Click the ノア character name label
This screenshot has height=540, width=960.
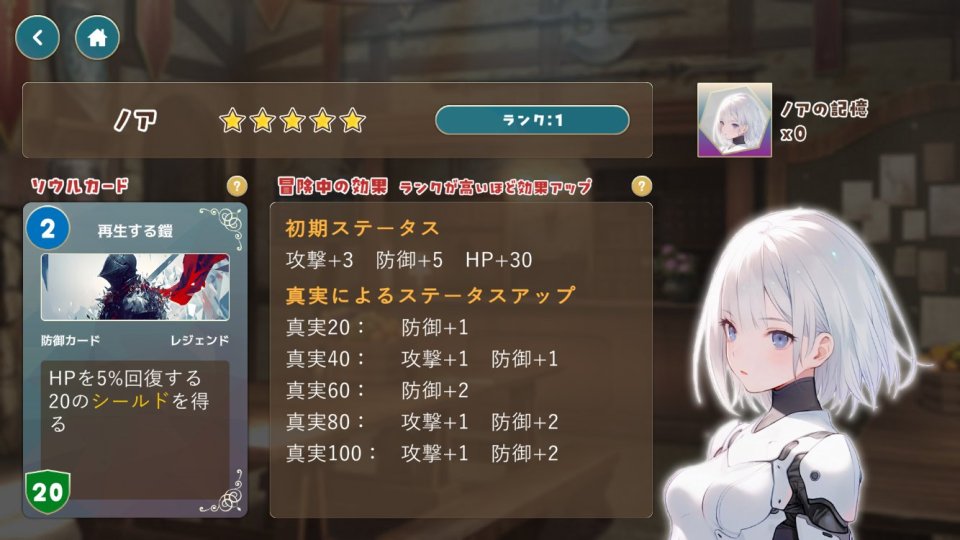pos(135,121)
